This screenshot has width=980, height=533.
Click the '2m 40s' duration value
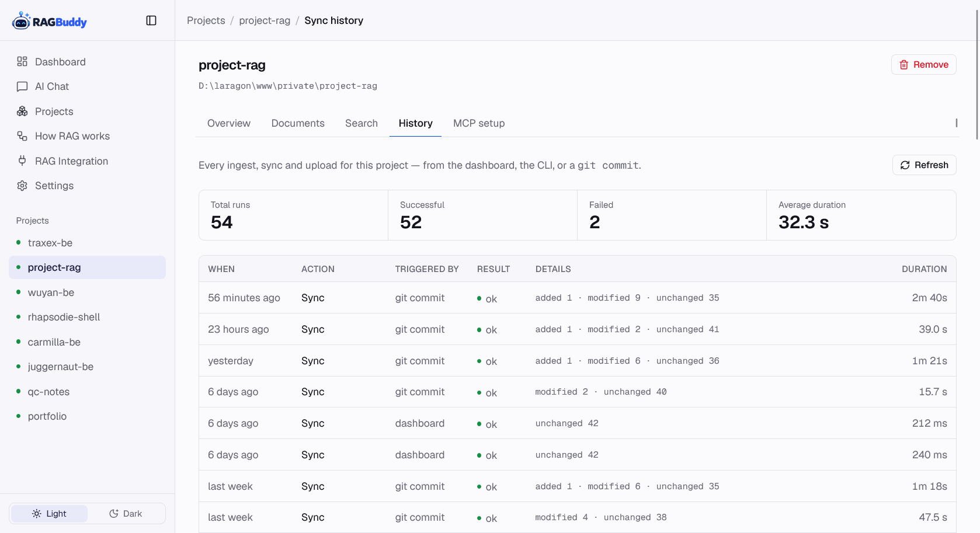point(930,298)
